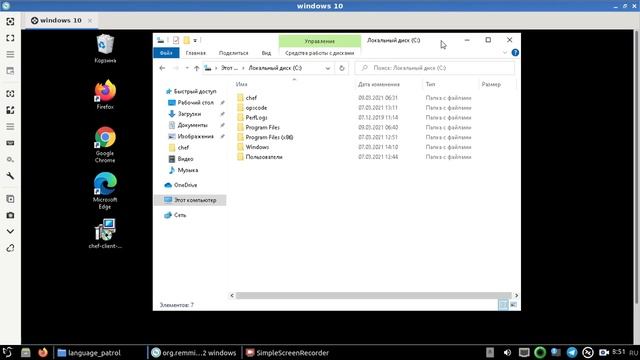Click the new folder quick access icon
The image size is (640, 360).
[187, 40]
